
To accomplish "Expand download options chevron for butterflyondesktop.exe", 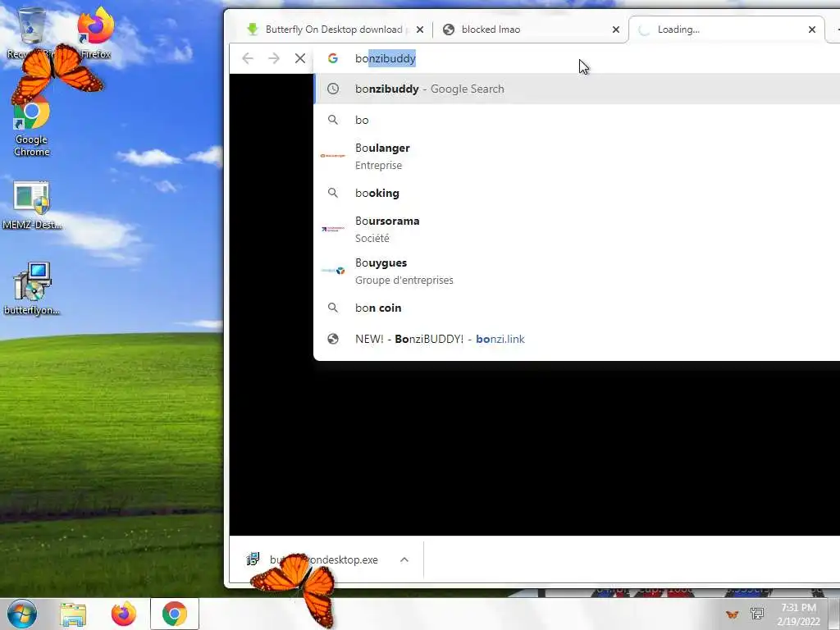I will pyautogui.click(x=404, y=559).
